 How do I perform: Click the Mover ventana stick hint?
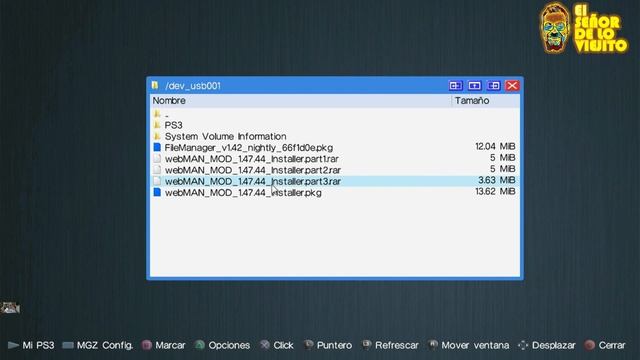coord(469,345)
